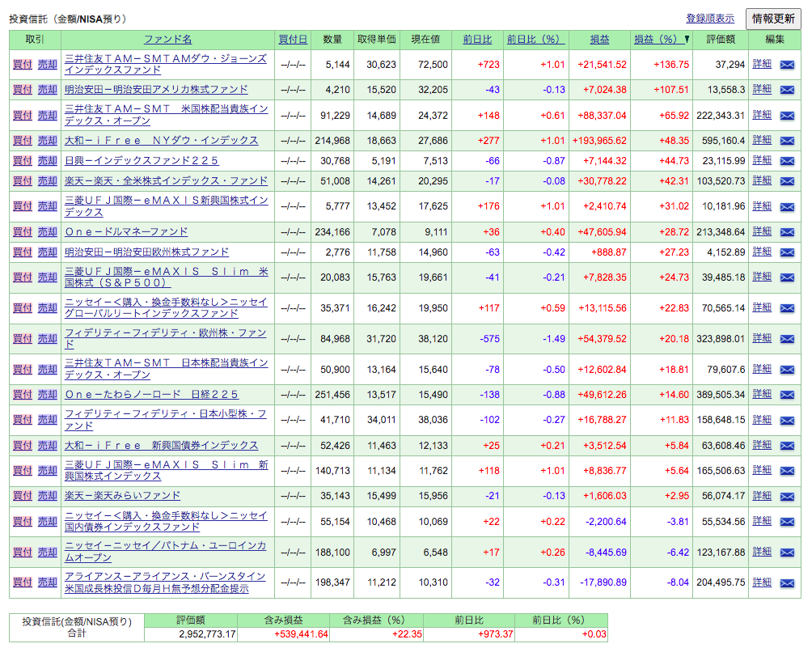This screenshot has height=648, width=812.
Task: Click 買付 for 明治安田欧州株式ファンド
Action: pos(23,252)
